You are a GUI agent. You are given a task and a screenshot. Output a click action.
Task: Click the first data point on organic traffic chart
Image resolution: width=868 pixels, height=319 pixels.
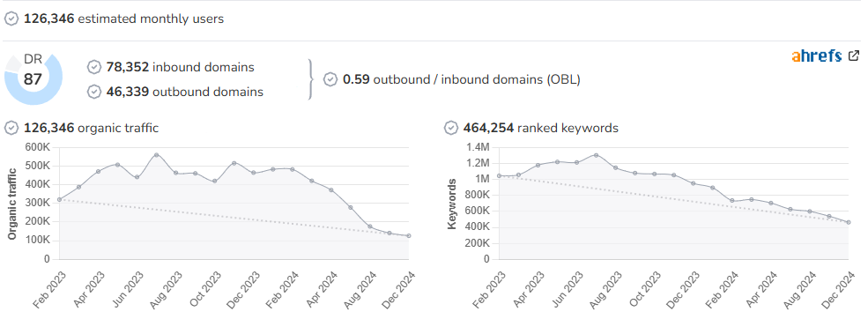[x=59, y=199]
